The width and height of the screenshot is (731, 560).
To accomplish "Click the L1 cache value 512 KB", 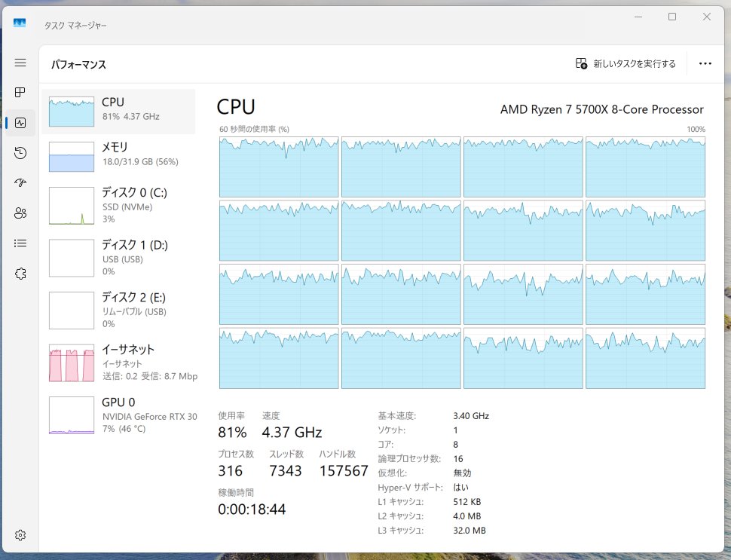I will pos(466,502).
